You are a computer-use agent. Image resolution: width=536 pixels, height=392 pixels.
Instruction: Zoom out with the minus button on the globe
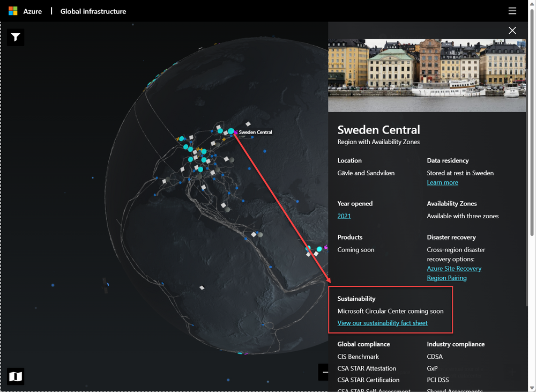coord(325,372)
